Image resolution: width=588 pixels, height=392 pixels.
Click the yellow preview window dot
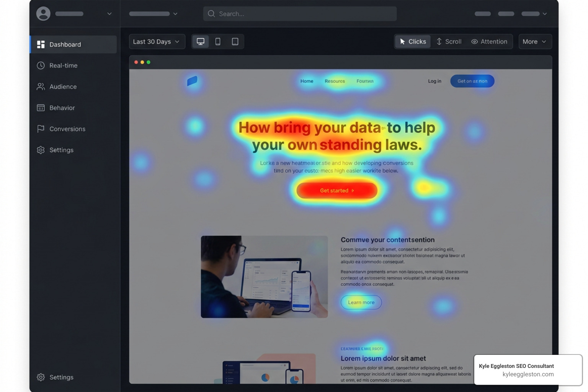pos(142,62)
